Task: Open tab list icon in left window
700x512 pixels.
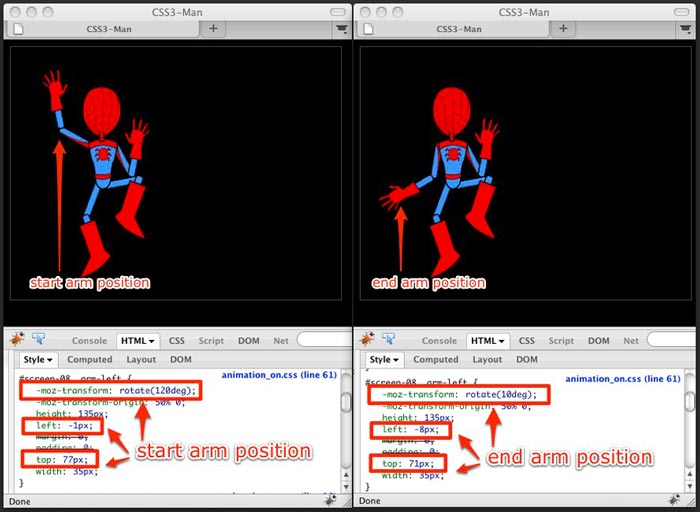Action: (342, 29)
